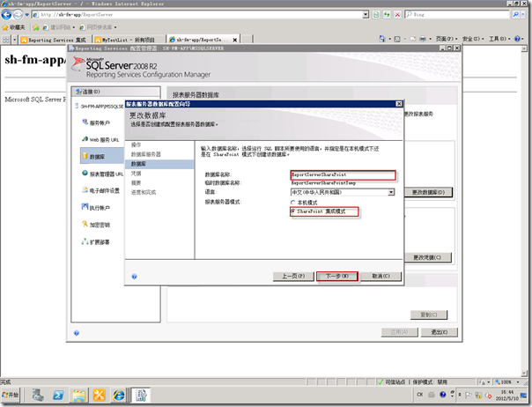
Task: Switch to Reporting Services 集成 tab
Action: pyautogui.click(x=55, y=40)
